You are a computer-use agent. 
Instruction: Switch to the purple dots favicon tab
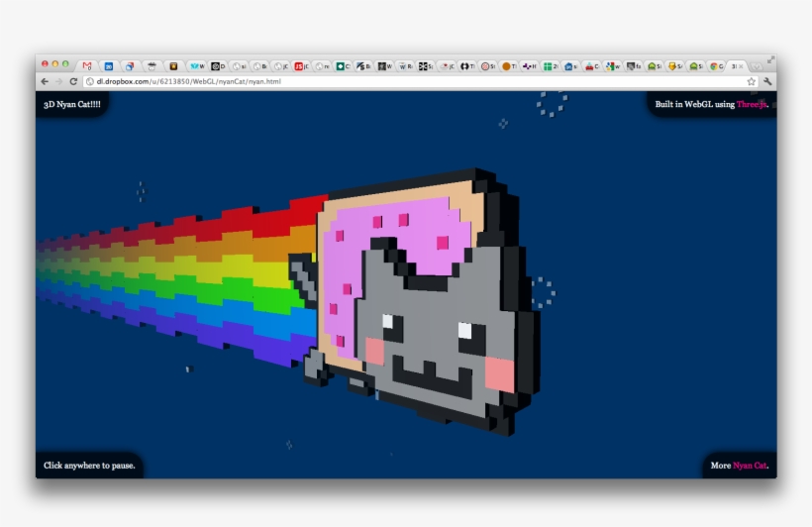click(x=530, y=66)
